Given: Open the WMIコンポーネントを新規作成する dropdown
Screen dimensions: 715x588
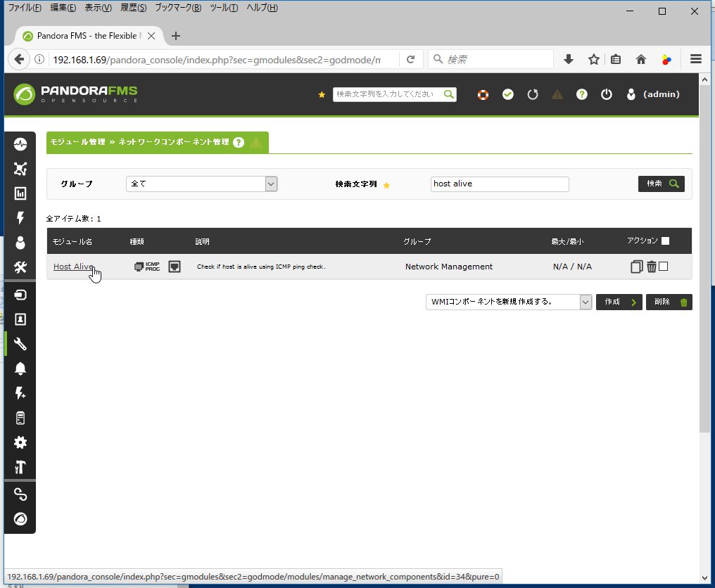Looking at the screenshot, I should pyautogui.click(x=508, y=302).
